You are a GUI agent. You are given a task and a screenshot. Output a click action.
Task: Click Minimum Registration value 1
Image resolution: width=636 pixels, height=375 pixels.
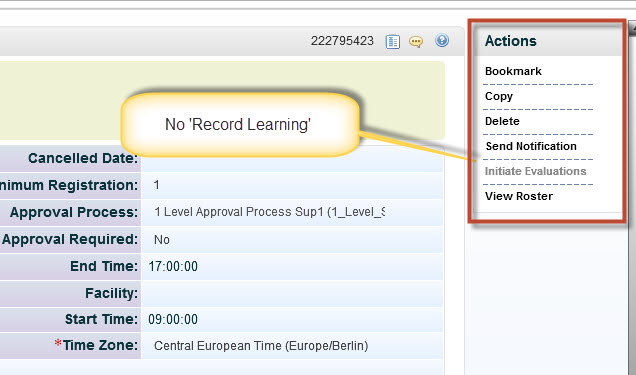click(x=157, y=185)
